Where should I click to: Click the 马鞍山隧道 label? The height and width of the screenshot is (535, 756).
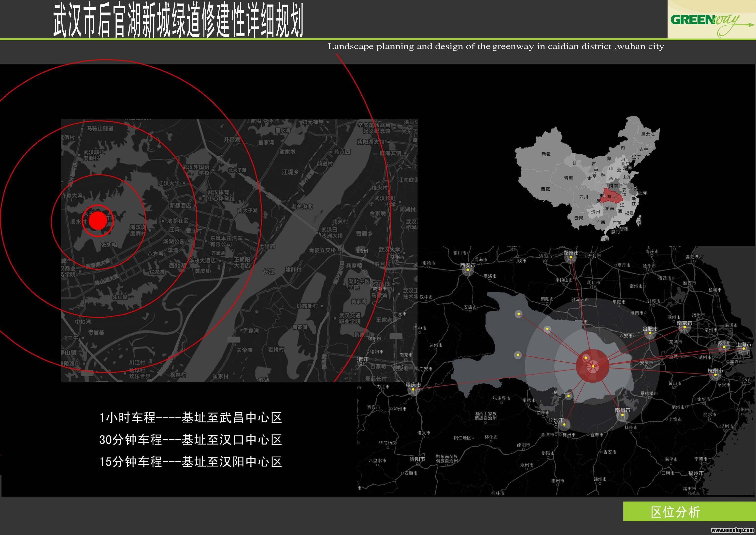tap(100, 129)
